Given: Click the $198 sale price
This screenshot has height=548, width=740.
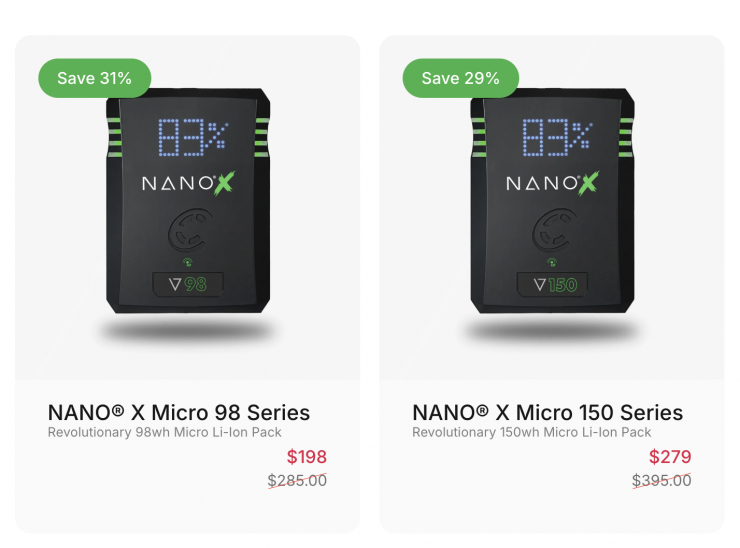Looking at the screenshot, I should click(306, 458).
